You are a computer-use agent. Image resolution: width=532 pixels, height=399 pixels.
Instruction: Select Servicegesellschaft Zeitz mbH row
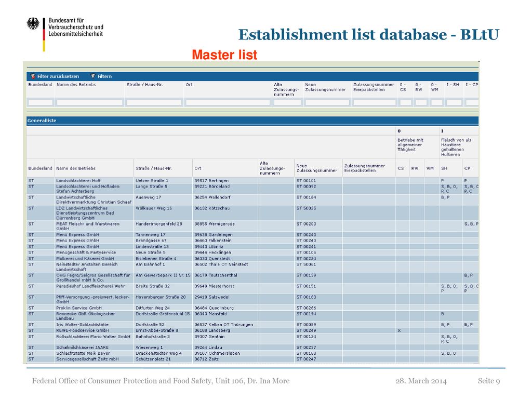[252, 359]
